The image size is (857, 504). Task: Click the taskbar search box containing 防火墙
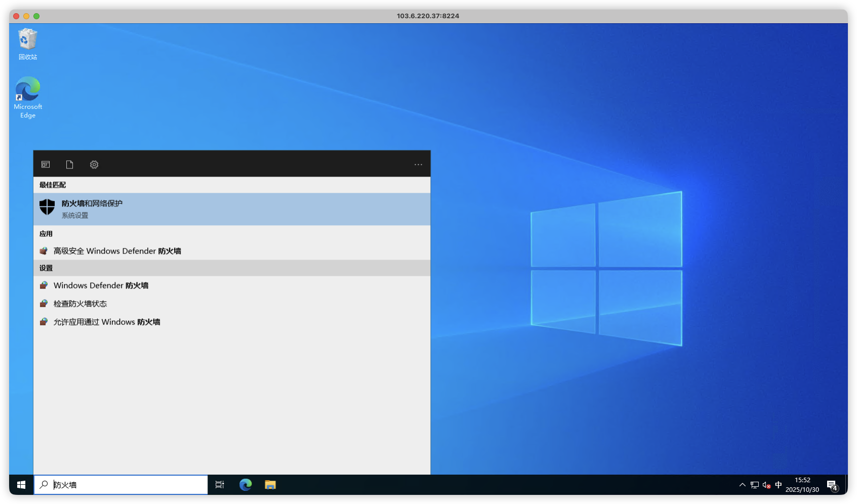(127, 485)
